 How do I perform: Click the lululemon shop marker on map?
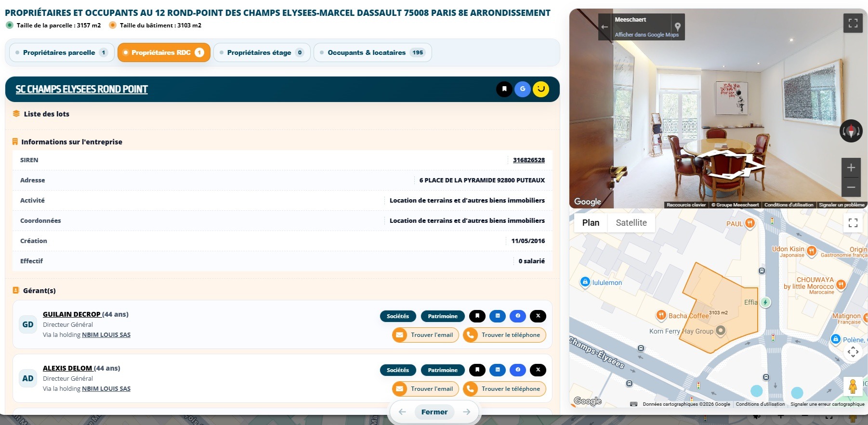[585, 282]
